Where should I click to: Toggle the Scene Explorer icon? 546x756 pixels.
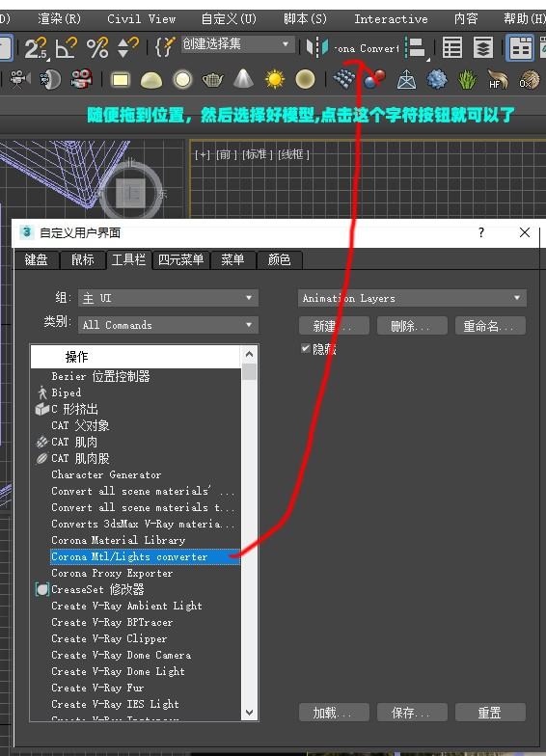click(x=451, y=48)
